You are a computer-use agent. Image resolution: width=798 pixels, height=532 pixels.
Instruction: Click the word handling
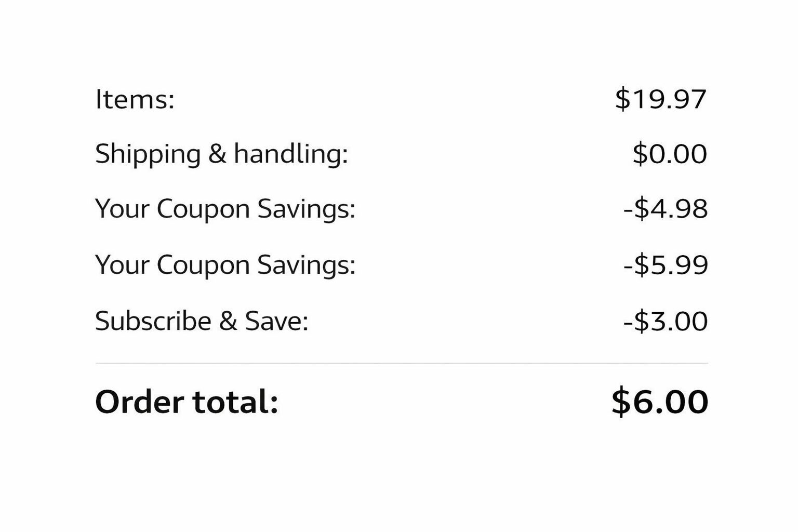[x=290, y=154]
